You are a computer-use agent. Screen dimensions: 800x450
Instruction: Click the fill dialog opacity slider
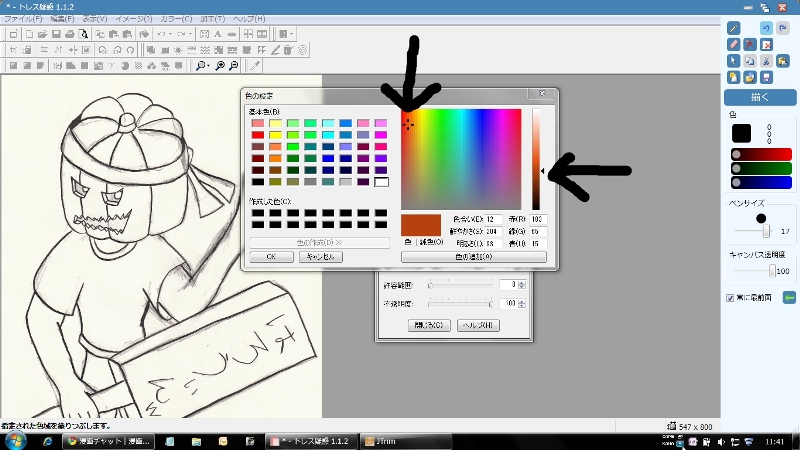[461, 304]
